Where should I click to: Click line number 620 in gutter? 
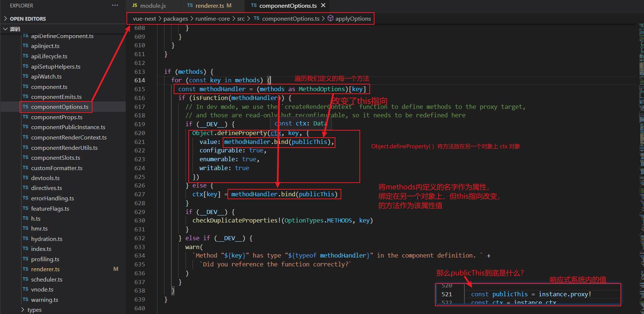[140, 133]
